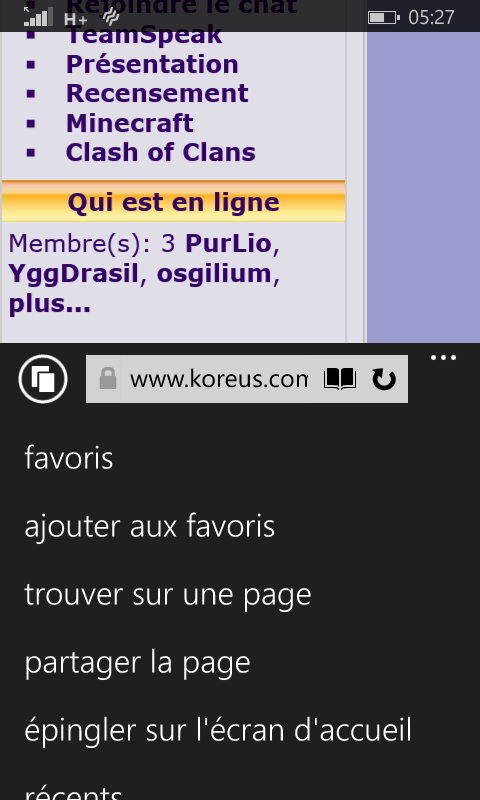The image size is (480, 800).
Task: Tap the battery indicator in status bar
Action: 384,18
